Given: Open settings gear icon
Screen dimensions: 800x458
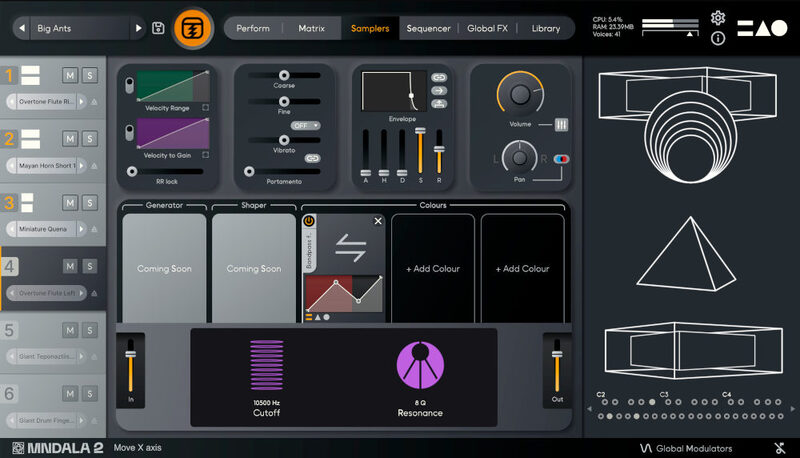Looking at the screenshot, I should click(718, 18).
